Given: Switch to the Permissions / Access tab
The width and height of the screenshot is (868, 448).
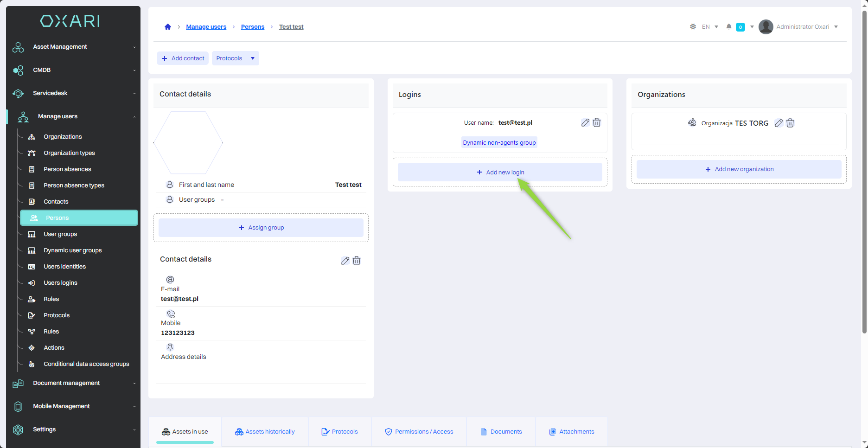Looking at the screenshot, I should pyautogui.click(x=419, y=432).
